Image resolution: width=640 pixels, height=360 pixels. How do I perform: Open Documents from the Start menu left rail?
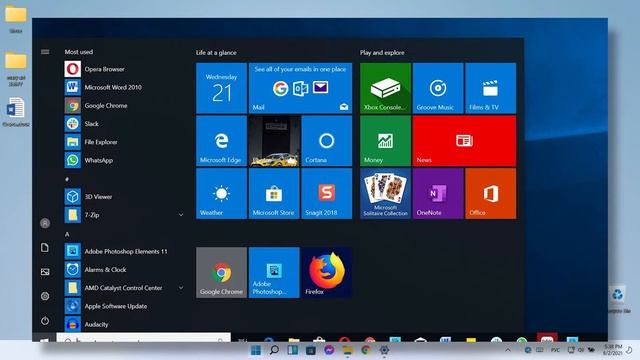coord(45,247)
